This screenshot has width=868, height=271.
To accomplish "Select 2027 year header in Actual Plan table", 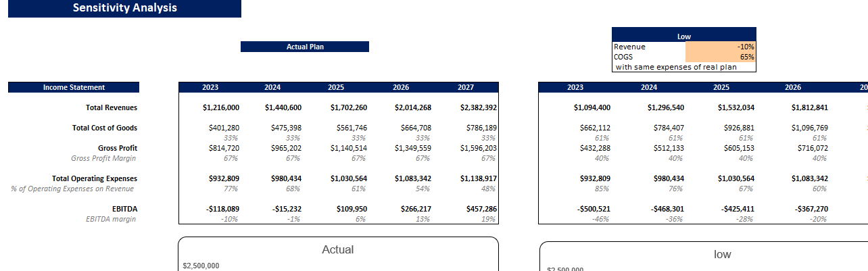I will point(465,87).
